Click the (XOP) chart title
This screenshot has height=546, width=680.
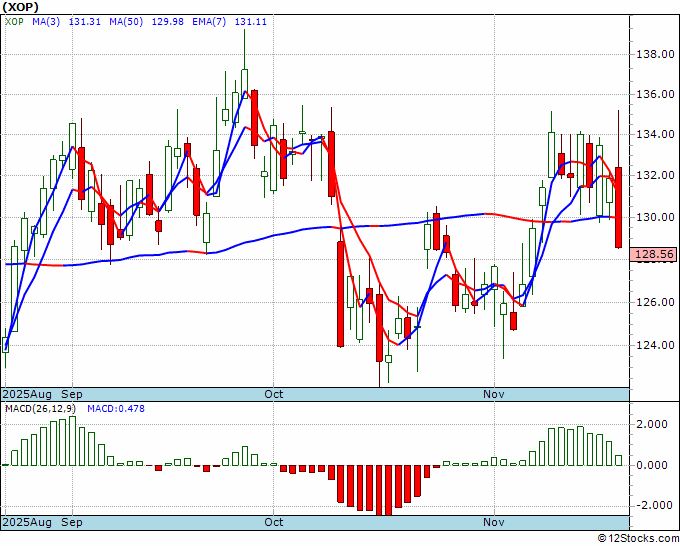click(20, 7)
